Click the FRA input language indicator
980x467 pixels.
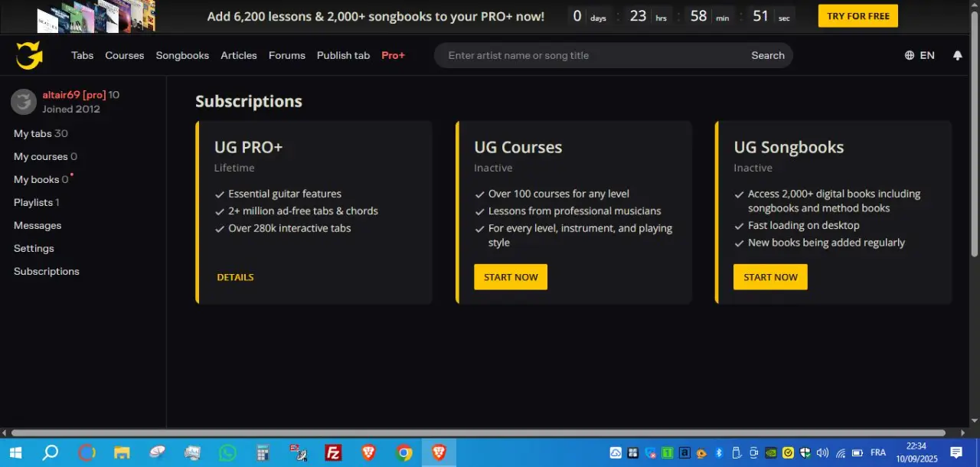click(x=878, y=452)
